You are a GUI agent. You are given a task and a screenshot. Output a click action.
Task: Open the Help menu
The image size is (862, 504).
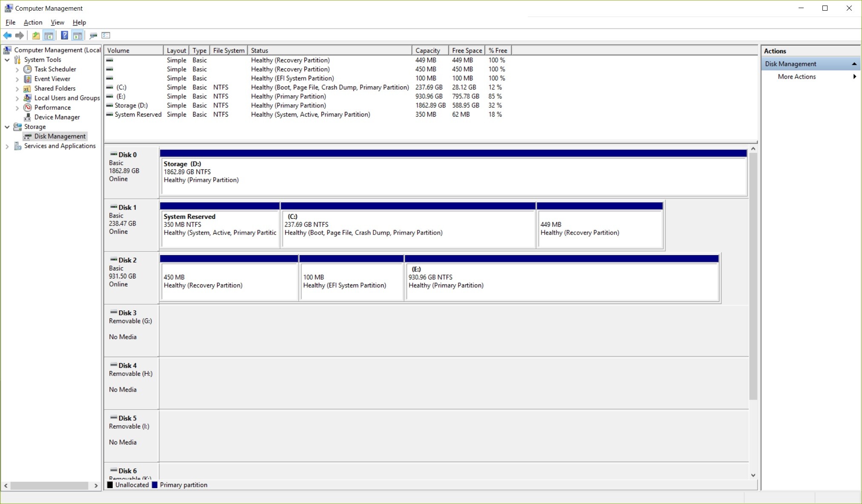pyautogui.click(x=79, y=22)
